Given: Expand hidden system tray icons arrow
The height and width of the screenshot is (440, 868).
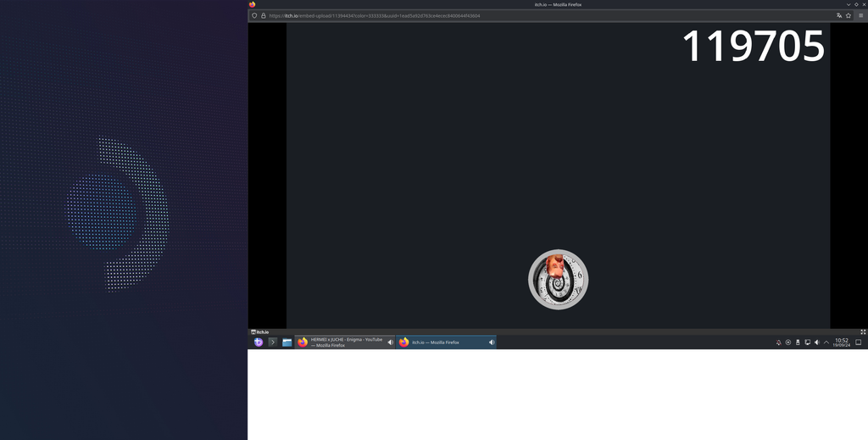Looking at the screenshot, I should click(x=826, y=343).
